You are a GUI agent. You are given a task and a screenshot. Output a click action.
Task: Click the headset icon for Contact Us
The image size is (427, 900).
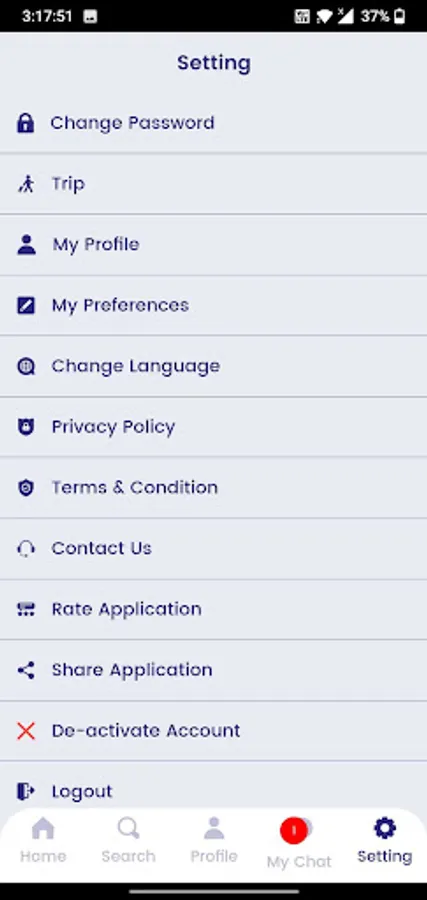pyautogui.click(x=26, y=549)
